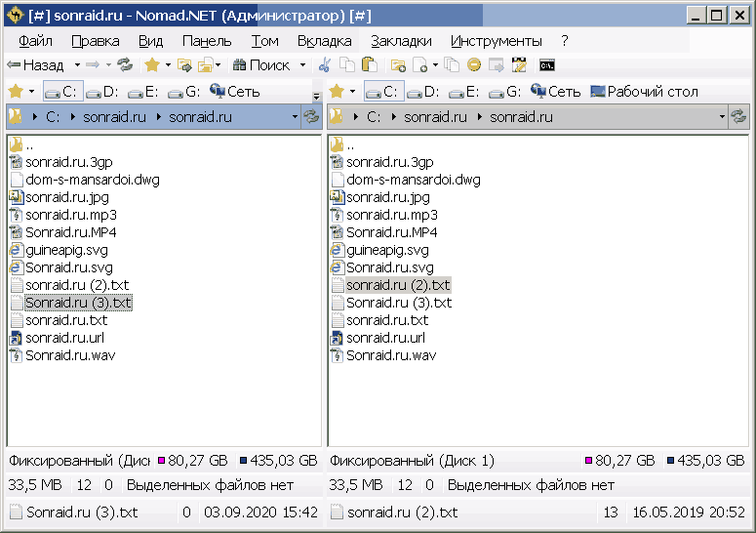Open the Правка menu
This screenshot has height=533, width=756.
coord(96,41)
